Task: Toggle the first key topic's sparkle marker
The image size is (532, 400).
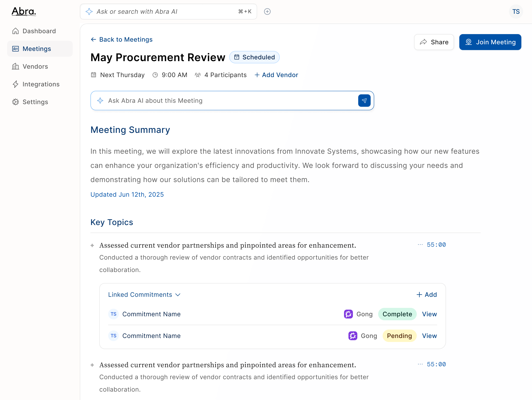Action: (x=92, y=245)
